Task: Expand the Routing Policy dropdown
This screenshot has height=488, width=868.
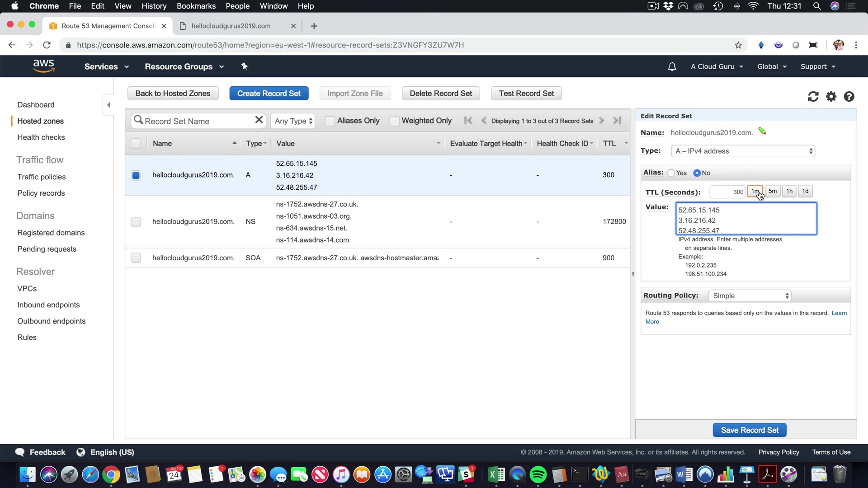Action: click(750, 296)
